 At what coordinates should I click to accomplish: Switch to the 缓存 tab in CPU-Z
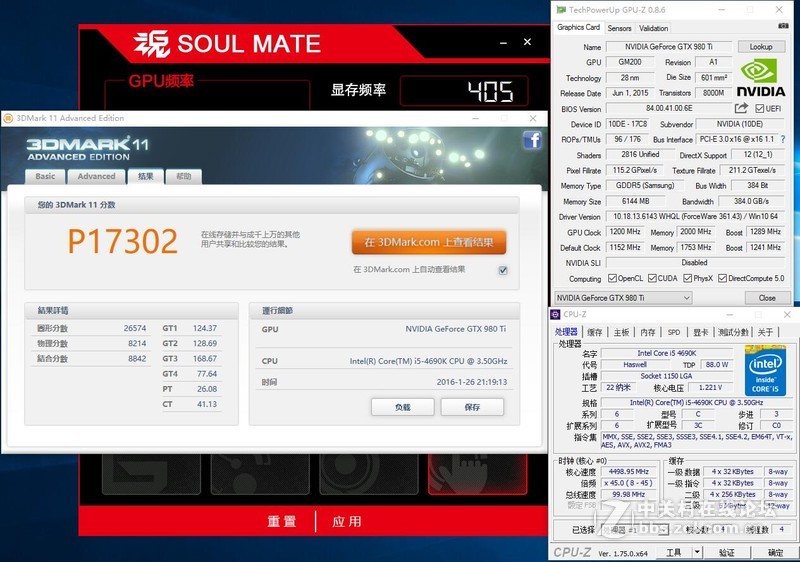[x=594, y=333]
